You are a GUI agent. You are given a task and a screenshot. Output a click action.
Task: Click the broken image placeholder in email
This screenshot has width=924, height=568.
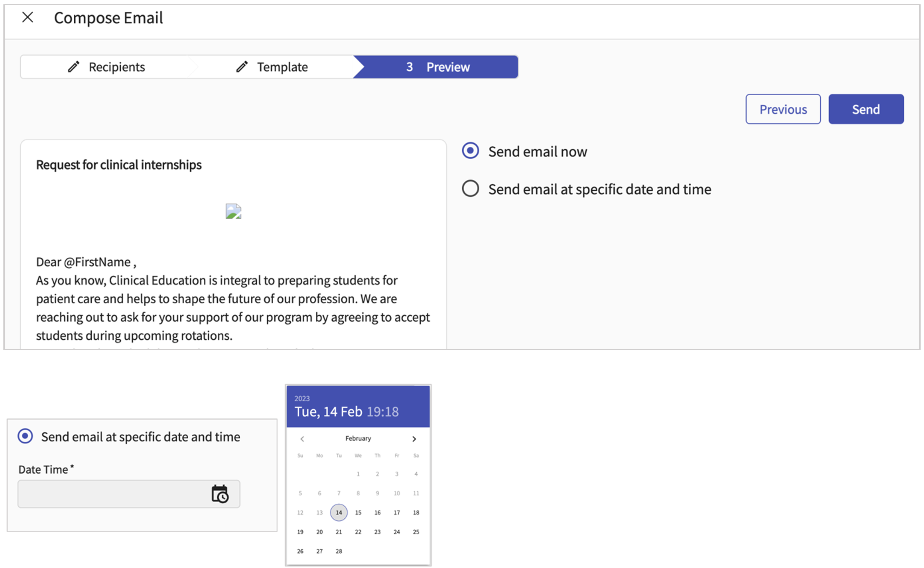coord(233,211)
